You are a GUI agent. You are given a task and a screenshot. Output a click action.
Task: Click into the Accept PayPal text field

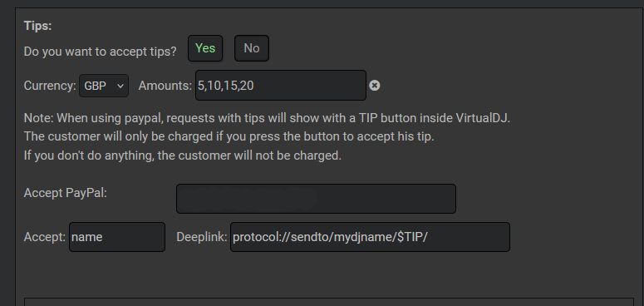tap(316, 199)
